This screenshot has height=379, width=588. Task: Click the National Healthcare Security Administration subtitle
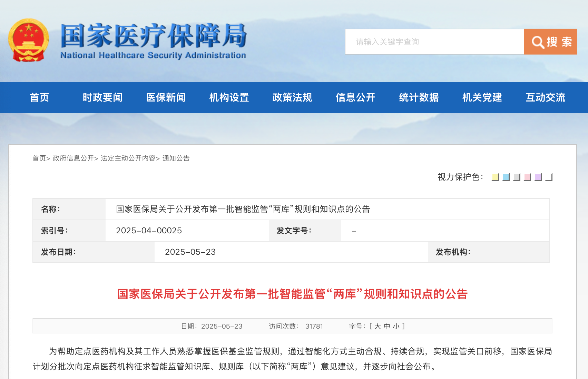(153, 55)
